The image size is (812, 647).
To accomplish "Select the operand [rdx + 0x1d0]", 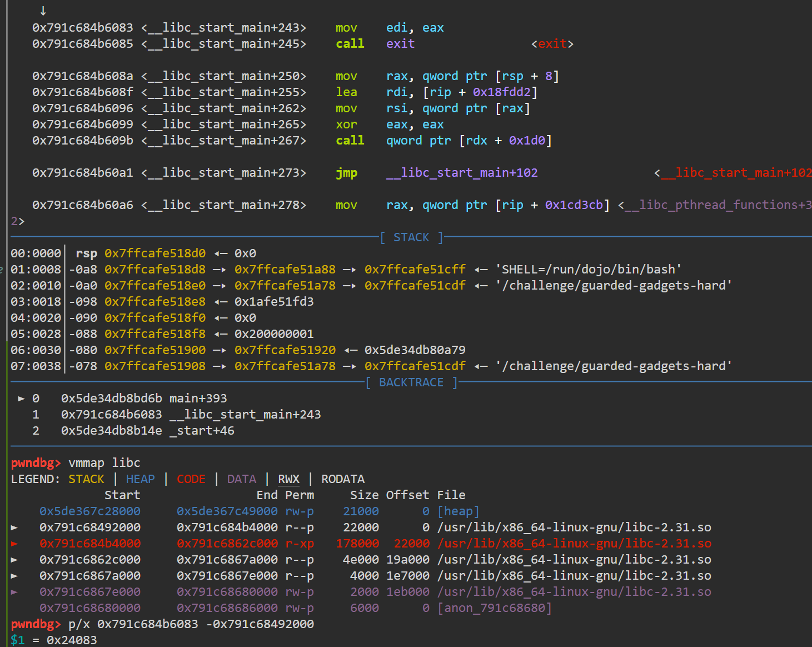I will 505,141.
